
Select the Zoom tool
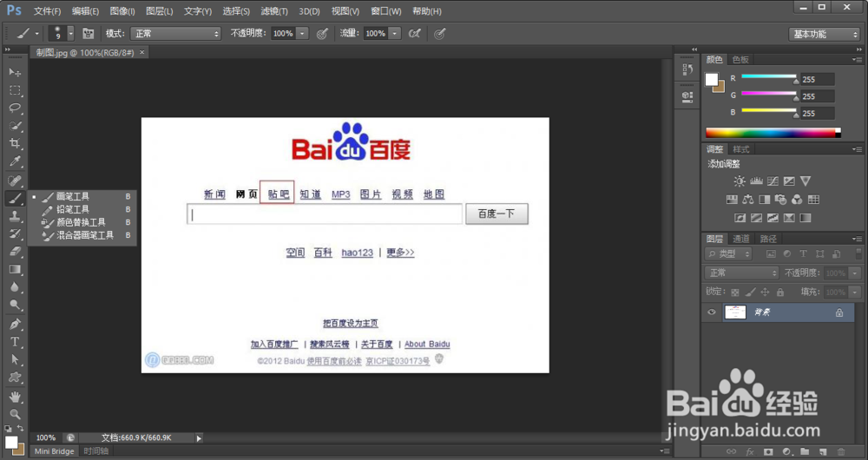pyautogui.click(x=15, y=414)
